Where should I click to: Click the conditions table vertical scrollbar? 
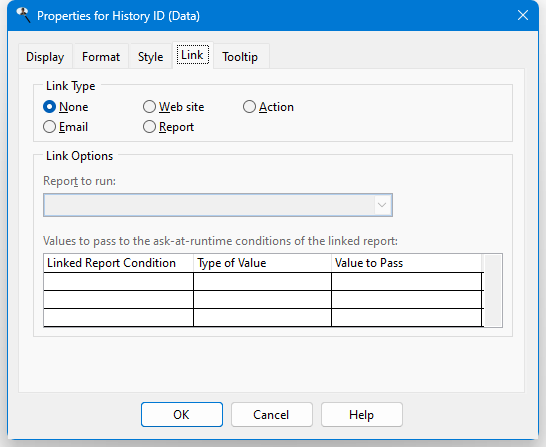point(493,290)
